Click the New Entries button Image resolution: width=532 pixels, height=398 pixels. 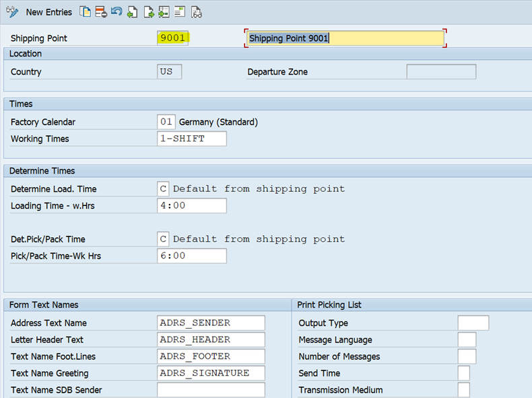(48, 12)
